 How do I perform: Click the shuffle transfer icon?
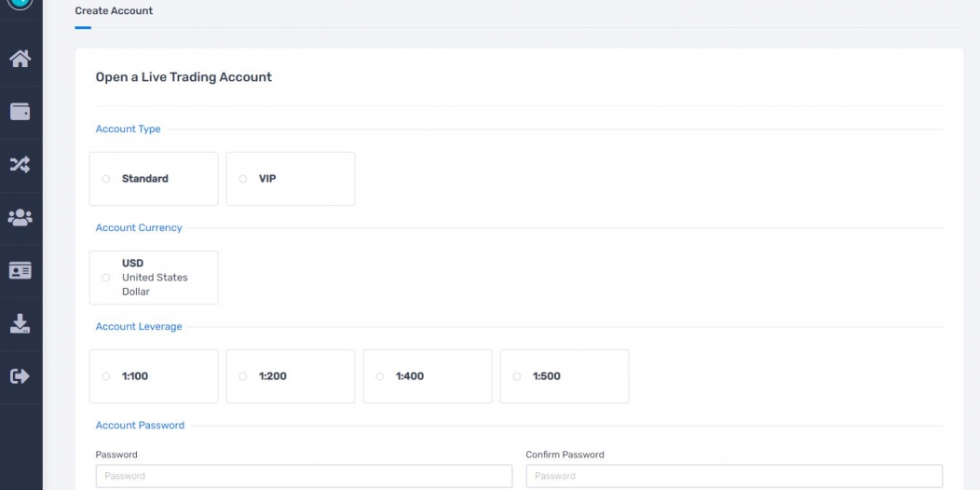tap(20, 164)
